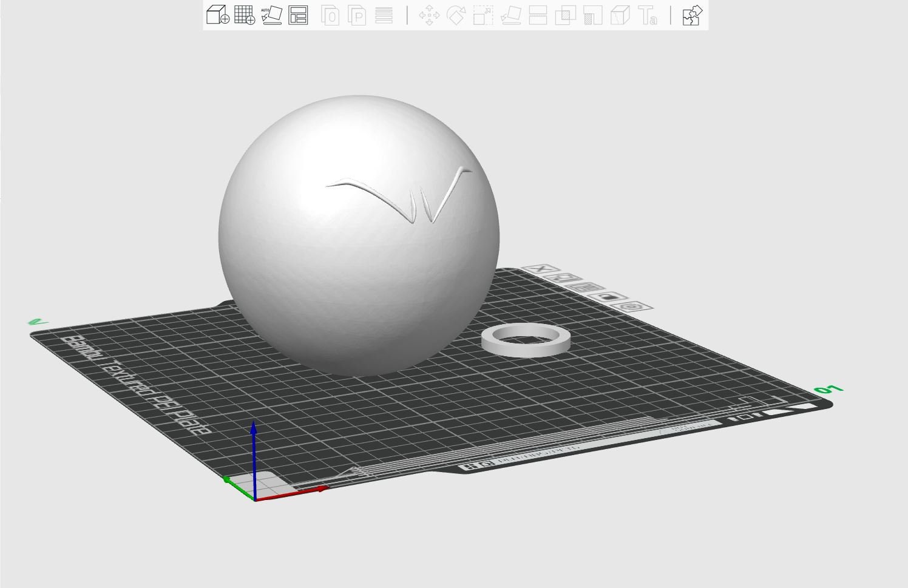Run Auto Orient on the models
Screen dimensions: 908x588
click(x=272, y=16)
